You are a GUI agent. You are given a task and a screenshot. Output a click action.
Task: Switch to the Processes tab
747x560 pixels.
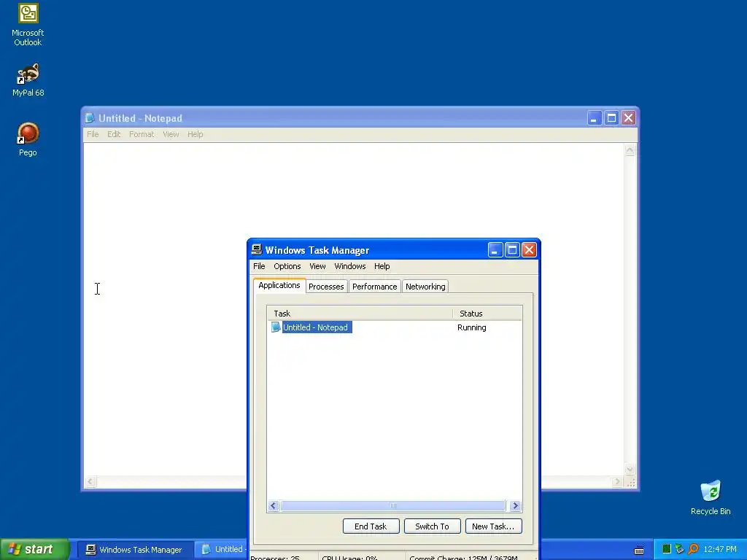326,286
